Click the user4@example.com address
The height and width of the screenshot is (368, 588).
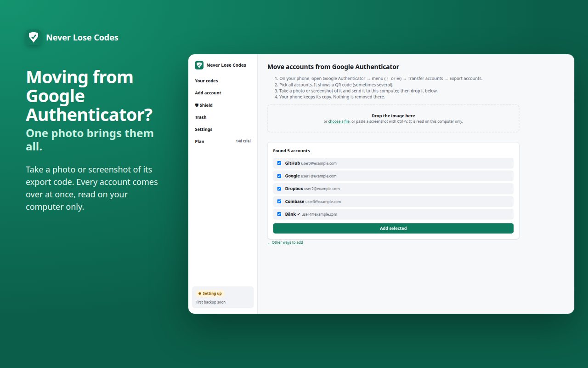[320, 214]
